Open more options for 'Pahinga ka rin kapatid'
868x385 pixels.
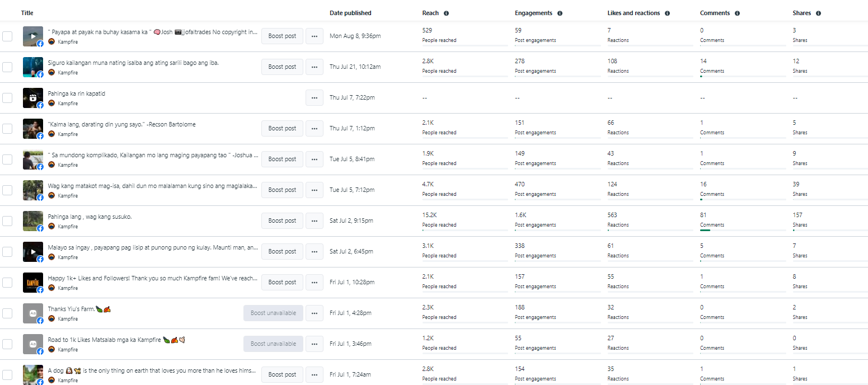point(314,97)
